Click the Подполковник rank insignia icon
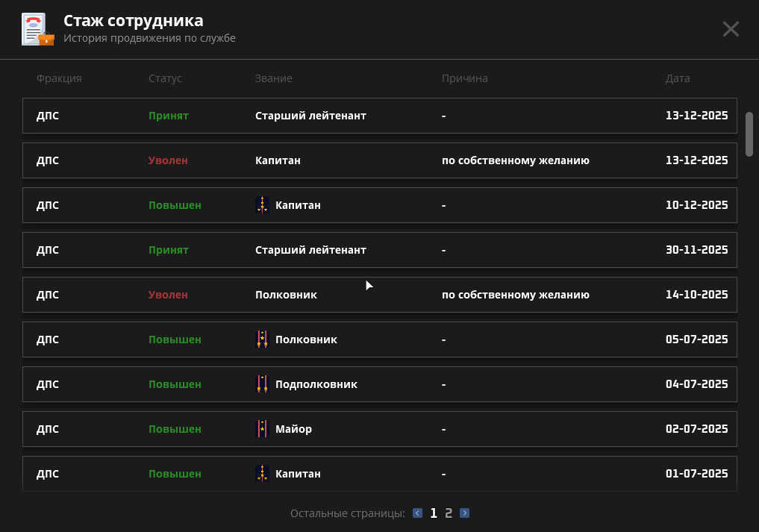This screenshot has height=532, width=759. click(262, 384)
